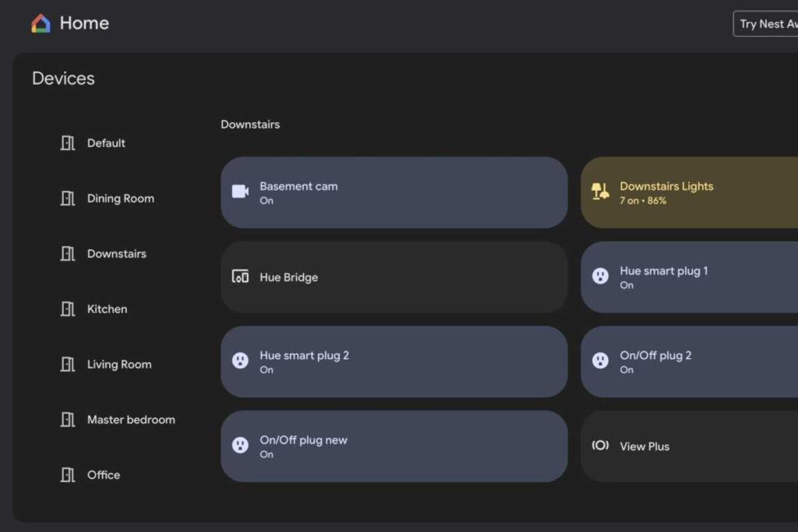Select the Default room in sidebar
The image size is (798, 532).
(106, 143)
